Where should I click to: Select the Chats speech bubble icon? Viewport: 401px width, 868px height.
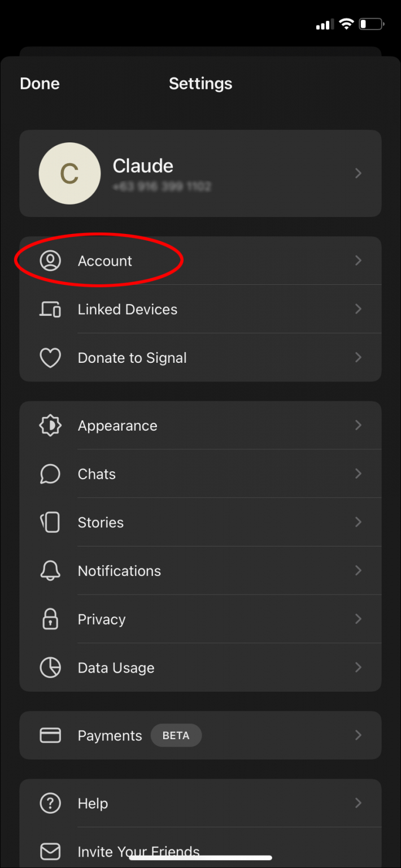click(x=50, y=474)
